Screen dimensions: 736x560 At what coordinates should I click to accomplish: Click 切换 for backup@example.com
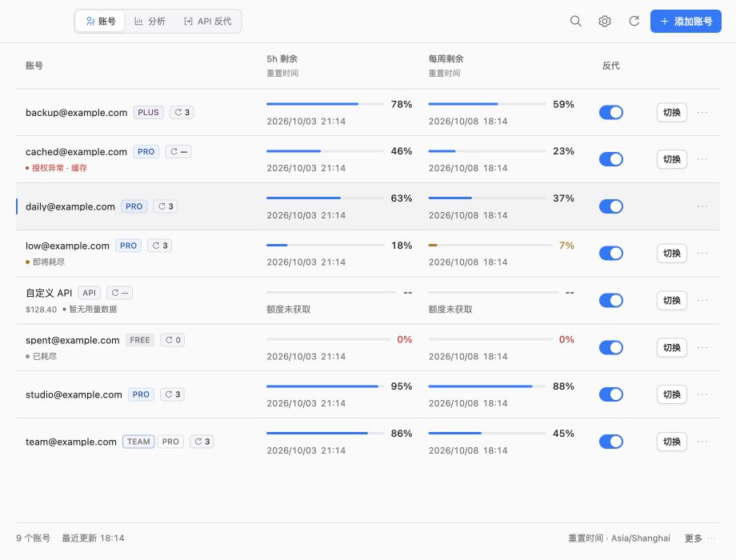[672, 112]
